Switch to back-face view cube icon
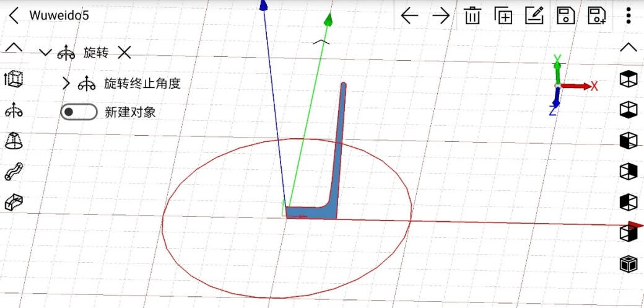 tap(629, 233)
